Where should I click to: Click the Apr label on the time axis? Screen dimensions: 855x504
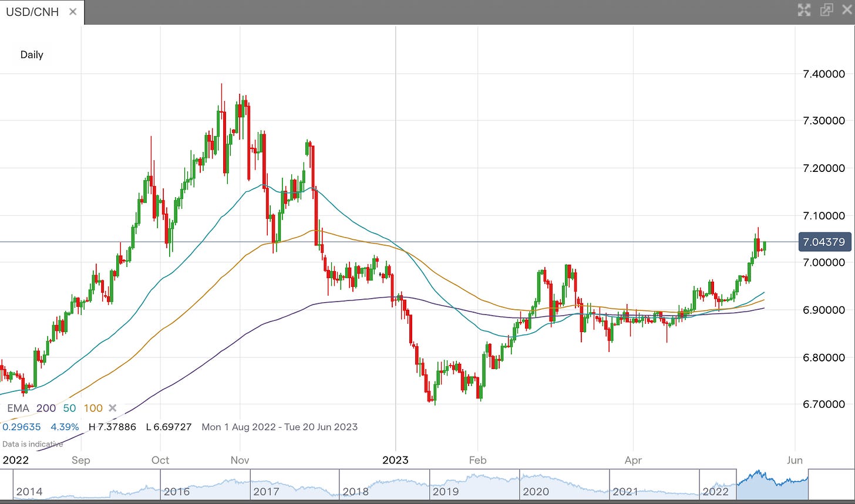pos(633,460)
